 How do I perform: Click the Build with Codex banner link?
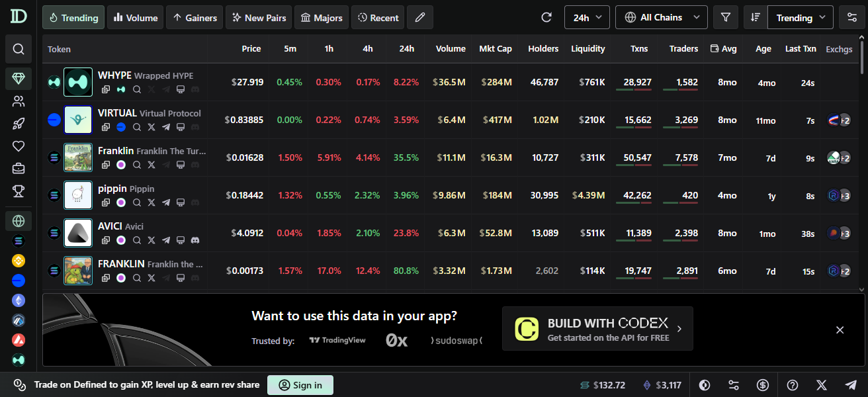pos(597,329)
